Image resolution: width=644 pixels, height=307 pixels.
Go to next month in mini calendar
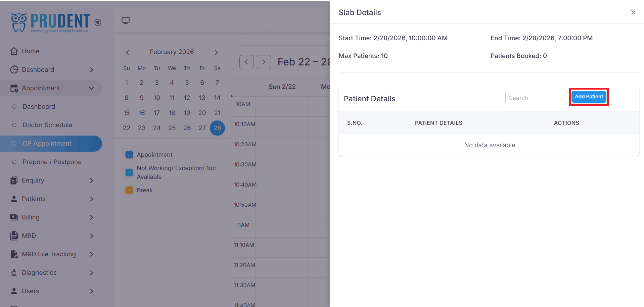tap(216, 52)
